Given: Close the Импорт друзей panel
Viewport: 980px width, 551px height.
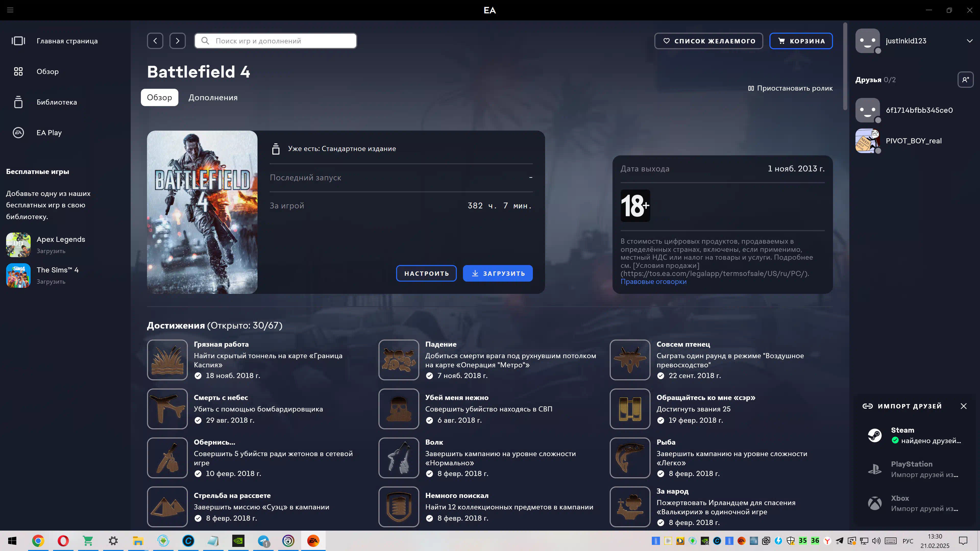Looking at the screenshot, I should tap(964, 406).
